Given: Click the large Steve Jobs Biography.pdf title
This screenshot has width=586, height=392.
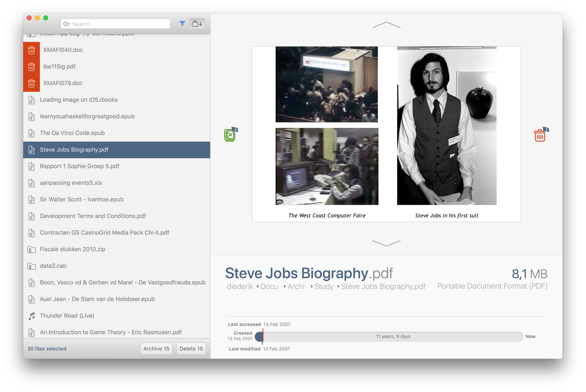Looking at the screenshot, I should coord(309,273).
